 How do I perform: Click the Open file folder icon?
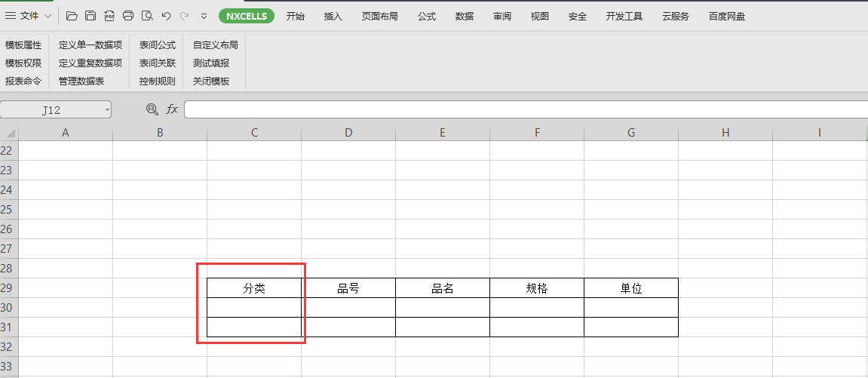[x=72, y=16]
